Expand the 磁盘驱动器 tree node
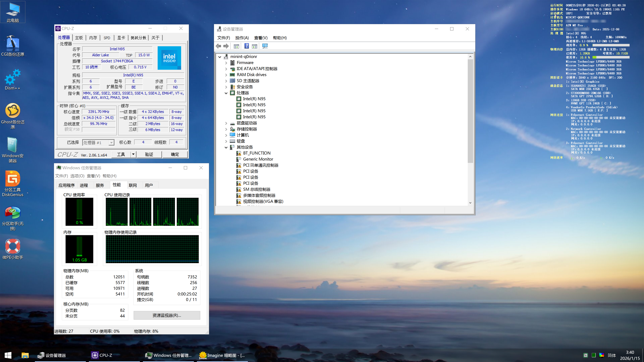Screen dimensions: 644x362 point(226,123)
